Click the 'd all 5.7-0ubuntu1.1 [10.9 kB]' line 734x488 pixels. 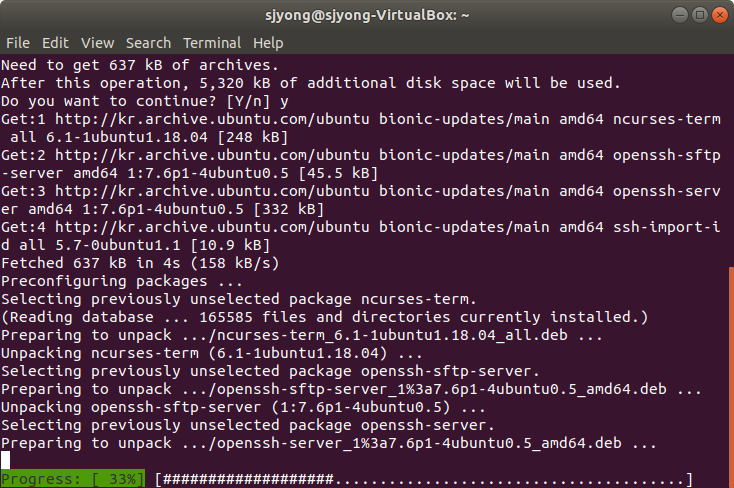[x=136, y=245]
